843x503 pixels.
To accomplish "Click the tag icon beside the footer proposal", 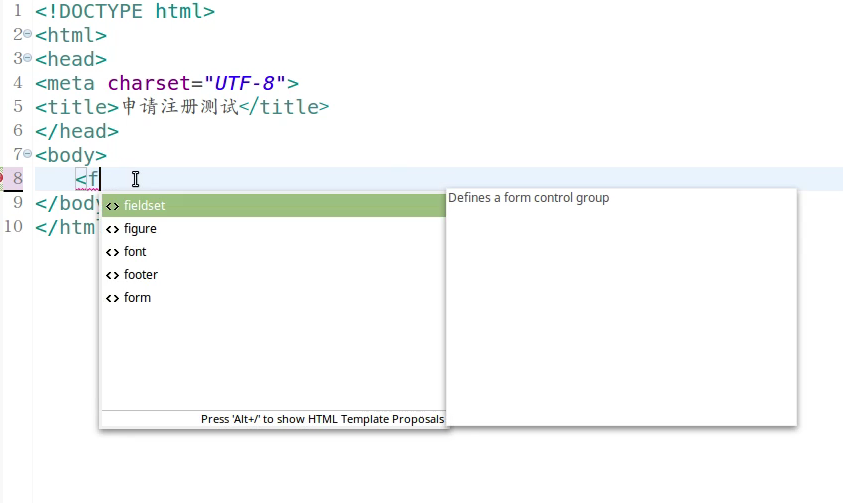I will click(x=112, y=275).
